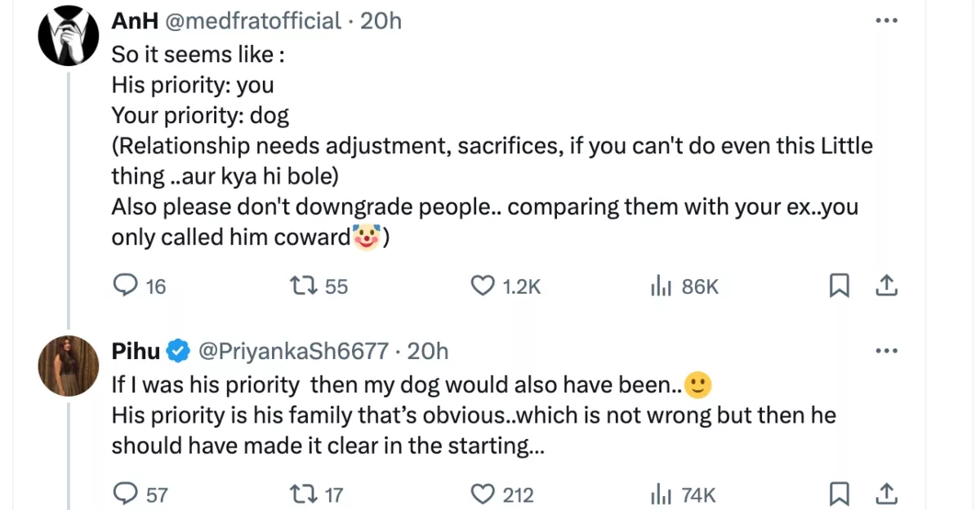This screenshot has width=980, height=510.
Task: Bookmark Pihu's tweet
Action: [839, 494]
